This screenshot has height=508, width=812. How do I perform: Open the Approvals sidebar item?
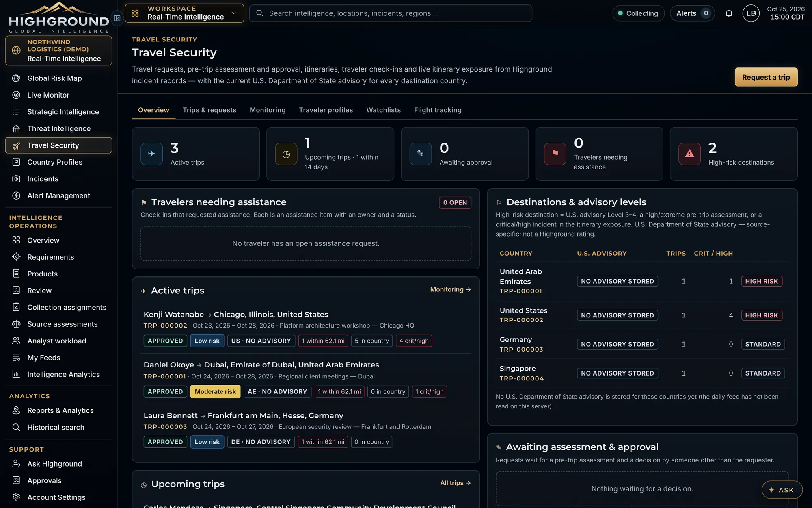[x=58, y=480]
